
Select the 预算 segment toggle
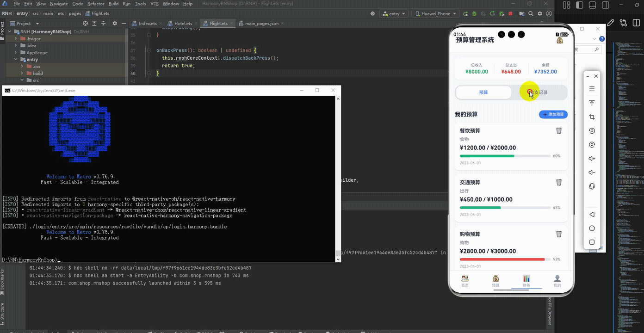tap(483, 92)
